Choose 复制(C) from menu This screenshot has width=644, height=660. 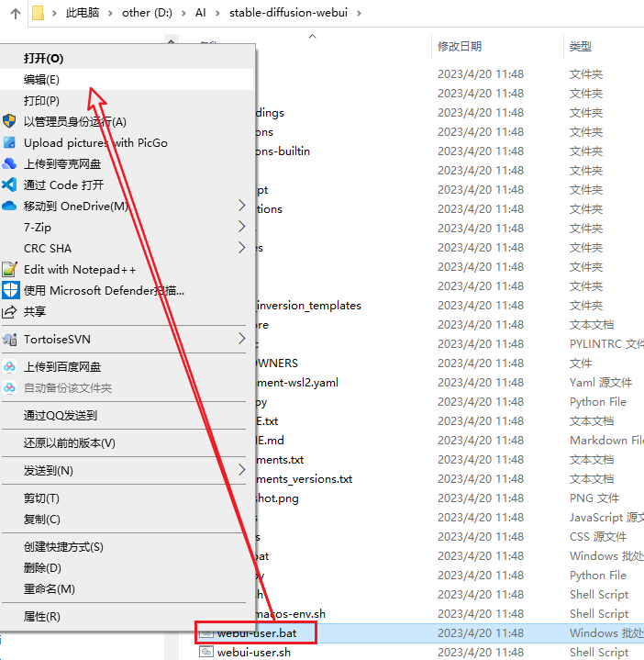pos(127,519)
